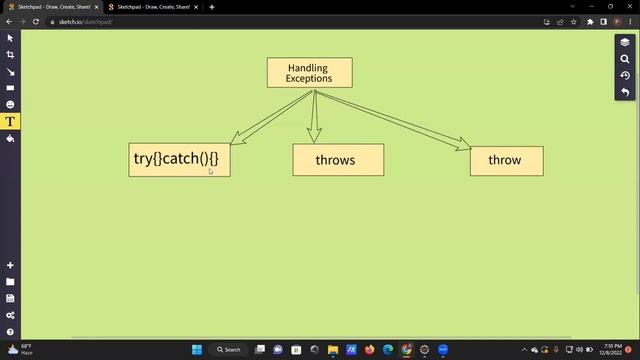
Task: Bookmark this page with star icon
Action: click(x=573, y=22)
